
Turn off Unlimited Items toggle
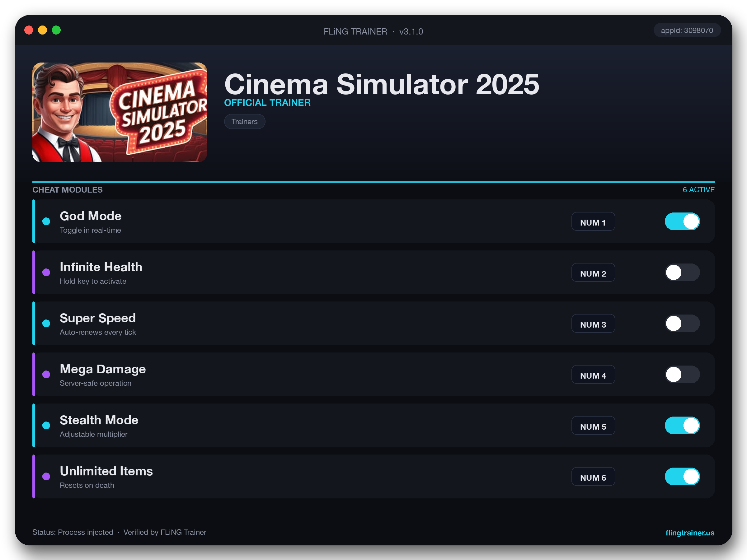(x=682, y=476)
